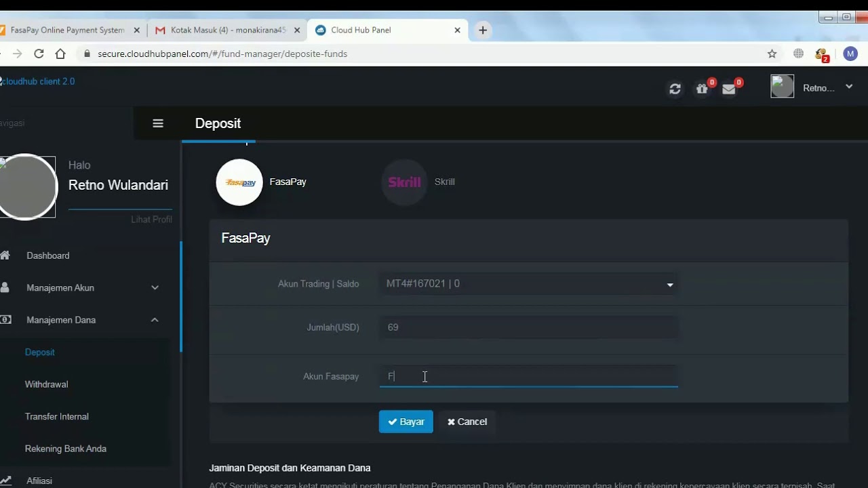Image resolution: width=868 pixels, height=488 pixels.
Task: Open the envelope messages icon
Action: [x=729, y=89]
